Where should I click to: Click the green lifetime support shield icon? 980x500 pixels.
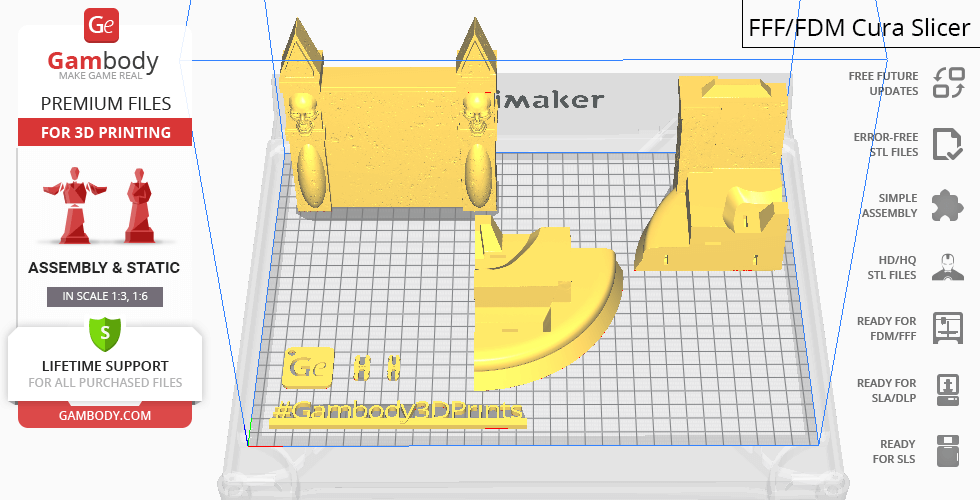pyautogui.click(x=104, y=331)
